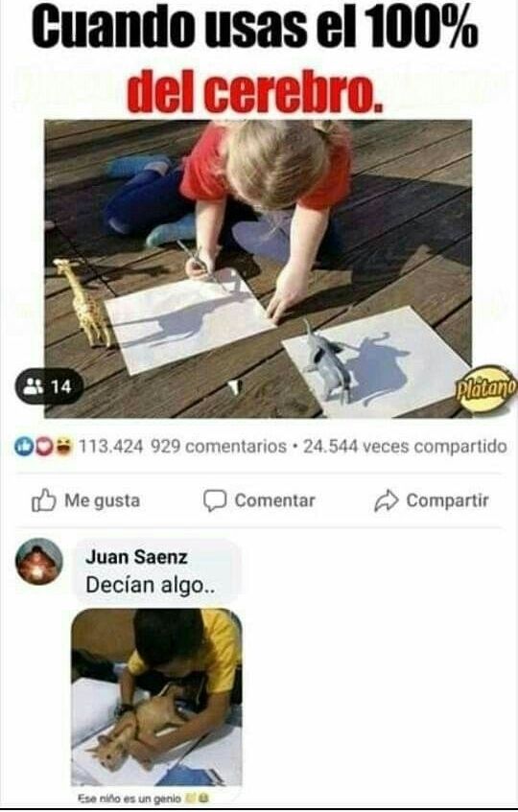Image resolution: width=518 pixels, height=812 pixels.
Task: Open Juan Saenz's profile picture
Action: [39, 562]
